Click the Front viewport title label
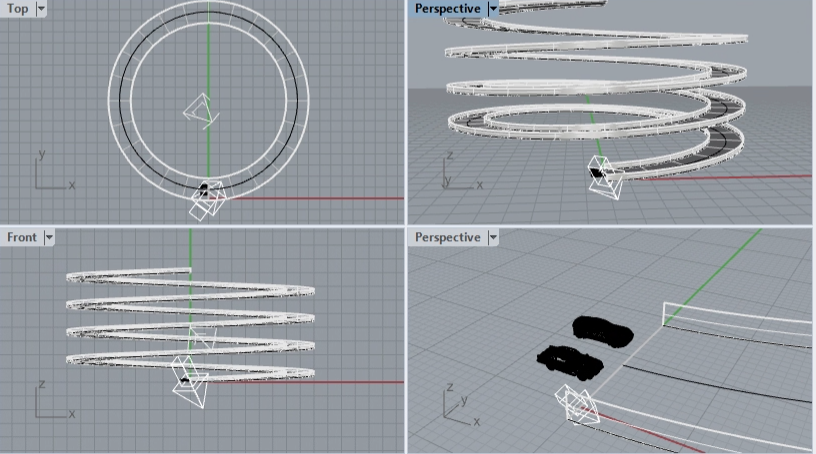The height and width of the screenshot is (454, 816). pos(21,237)
